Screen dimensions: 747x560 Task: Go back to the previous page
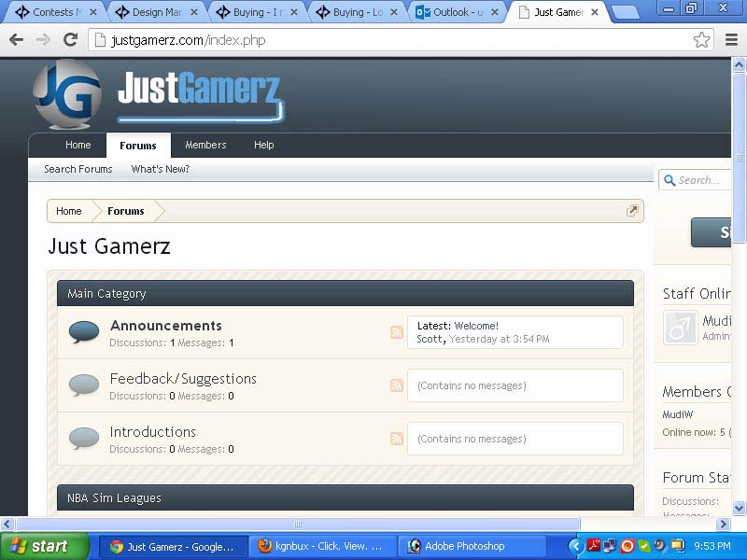16,40
